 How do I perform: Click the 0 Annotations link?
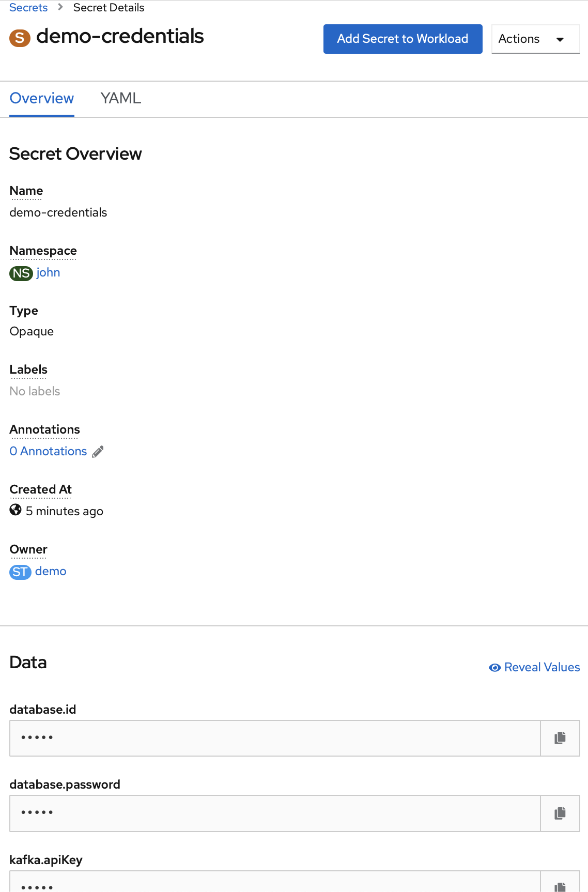pos(49,451)
